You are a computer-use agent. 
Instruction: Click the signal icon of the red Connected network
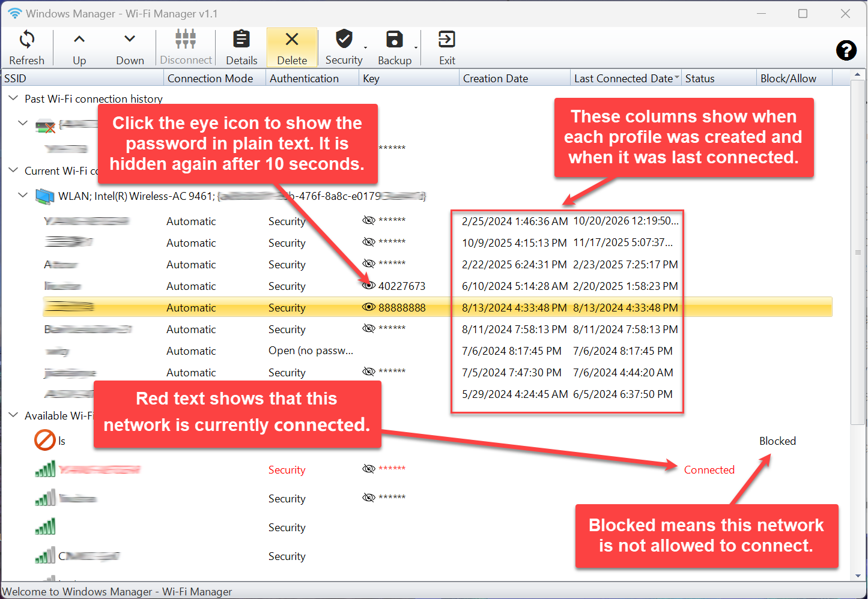pyautogui.click(x=45, y=469)
